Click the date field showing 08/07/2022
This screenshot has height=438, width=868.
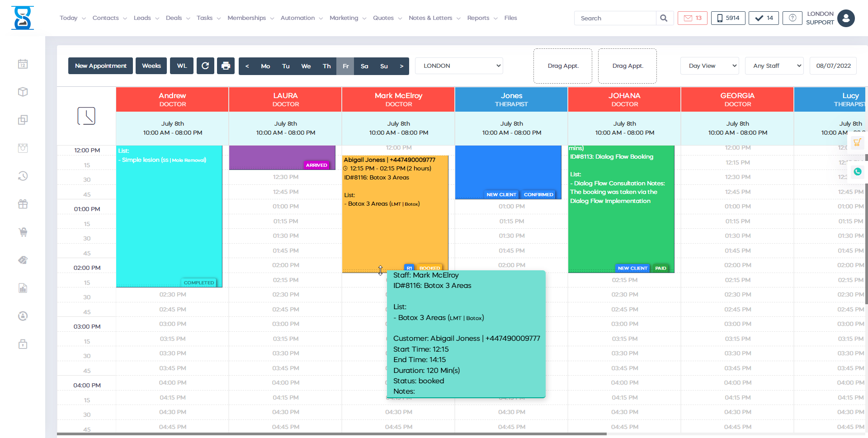[833, 66]
